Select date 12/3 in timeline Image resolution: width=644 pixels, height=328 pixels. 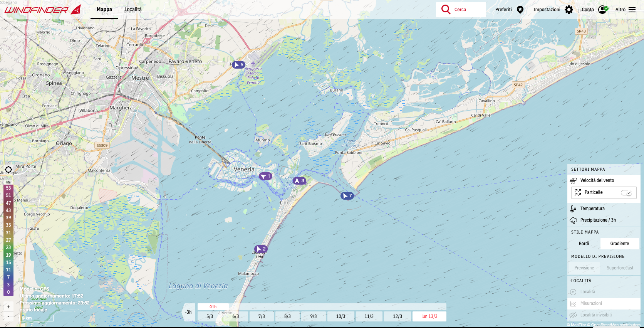[397, 316]
